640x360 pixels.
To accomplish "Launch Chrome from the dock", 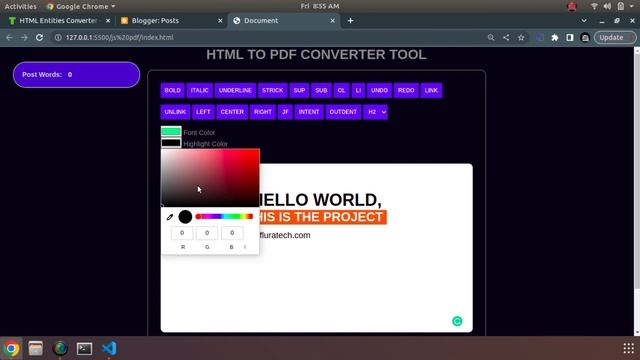I will coord(11,349).
